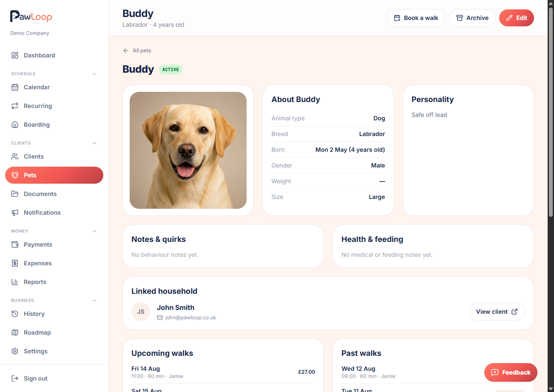Image resolution: width=554 pixels, height=392 pixels.
Task: Click the Feedback speech bubble icon
Action: pos(494,372)
